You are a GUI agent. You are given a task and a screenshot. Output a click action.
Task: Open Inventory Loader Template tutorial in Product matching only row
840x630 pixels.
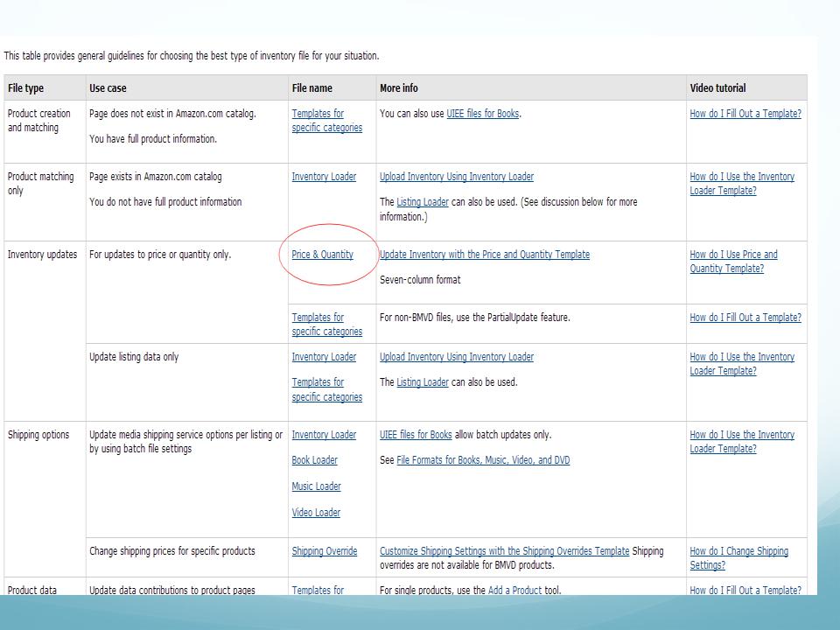click(x=742, y=184)
